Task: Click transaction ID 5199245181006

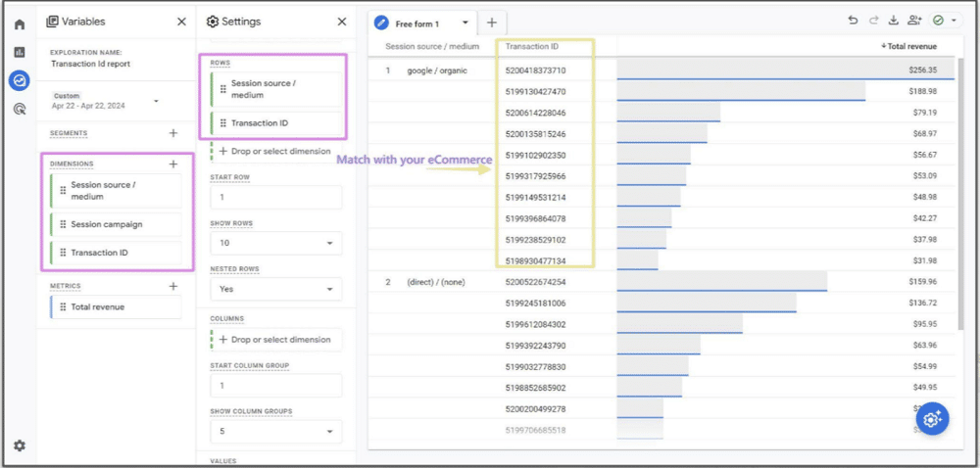Action: tap(536, 304)
